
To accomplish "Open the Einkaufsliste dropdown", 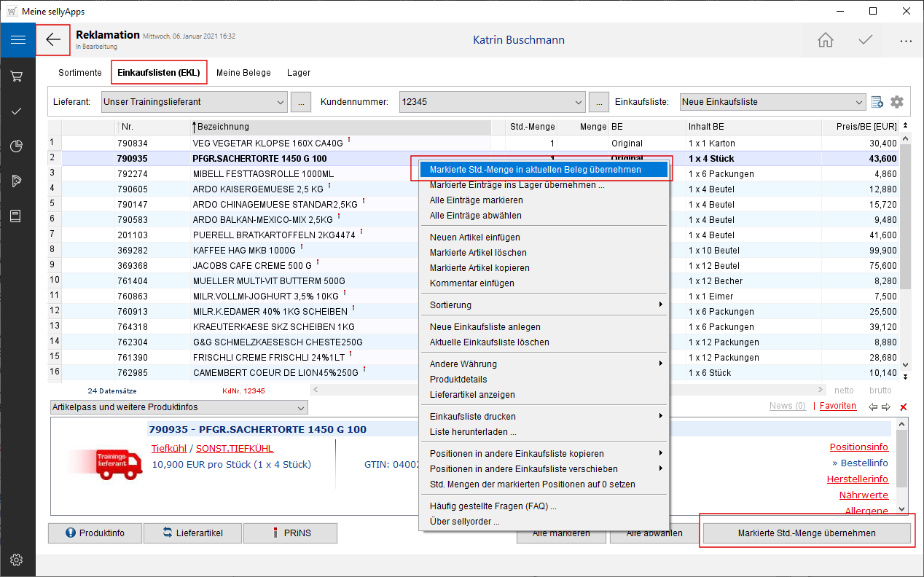I will 858,102.
